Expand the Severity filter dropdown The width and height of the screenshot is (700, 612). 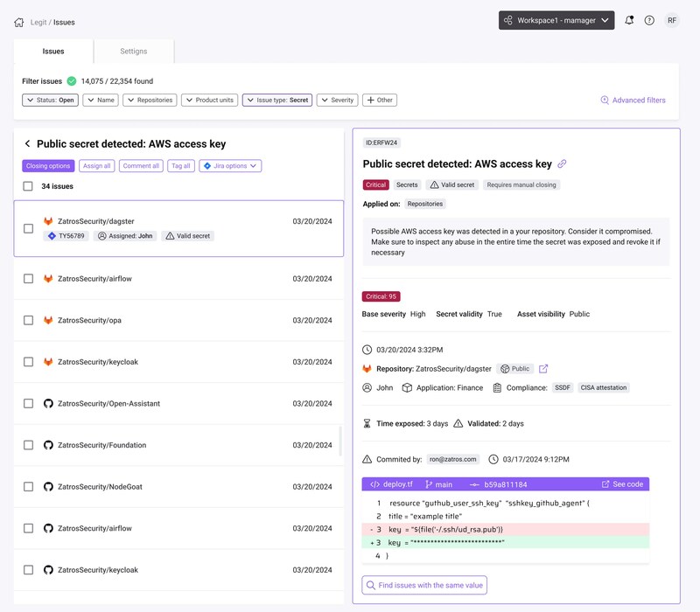tap(338, 100)
